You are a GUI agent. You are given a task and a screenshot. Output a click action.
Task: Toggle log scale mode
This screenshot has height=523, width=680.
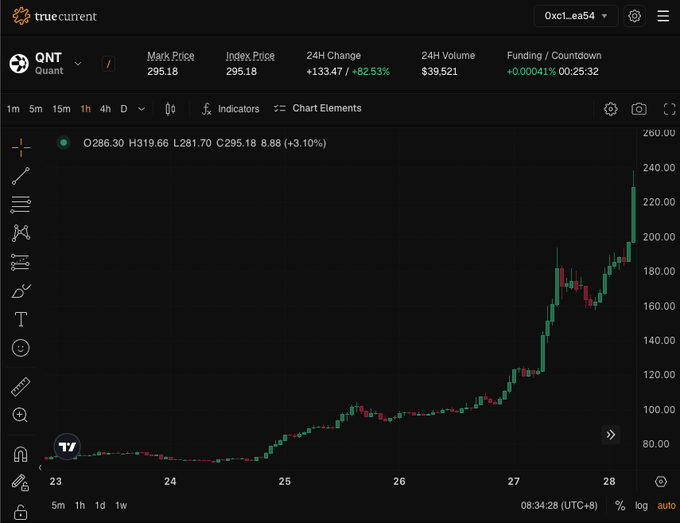(x=641, y=506)
